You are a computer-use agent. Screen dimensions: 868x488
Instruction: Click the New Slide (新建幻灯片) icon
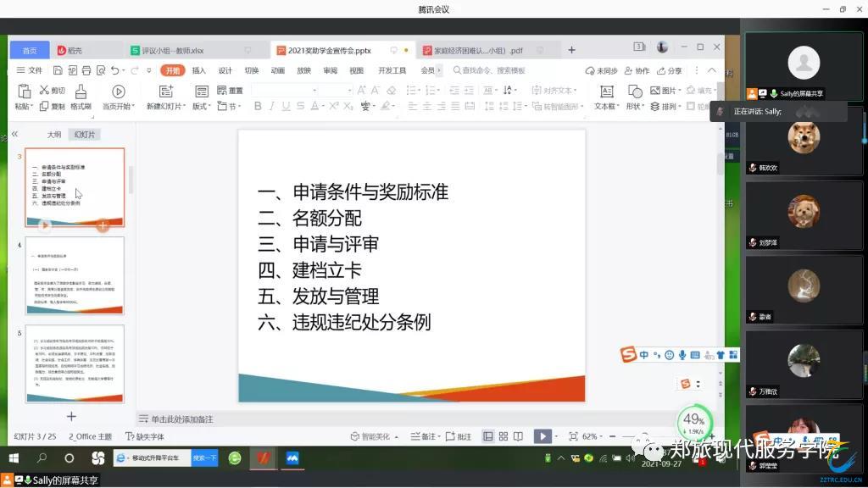pos(166,91)
